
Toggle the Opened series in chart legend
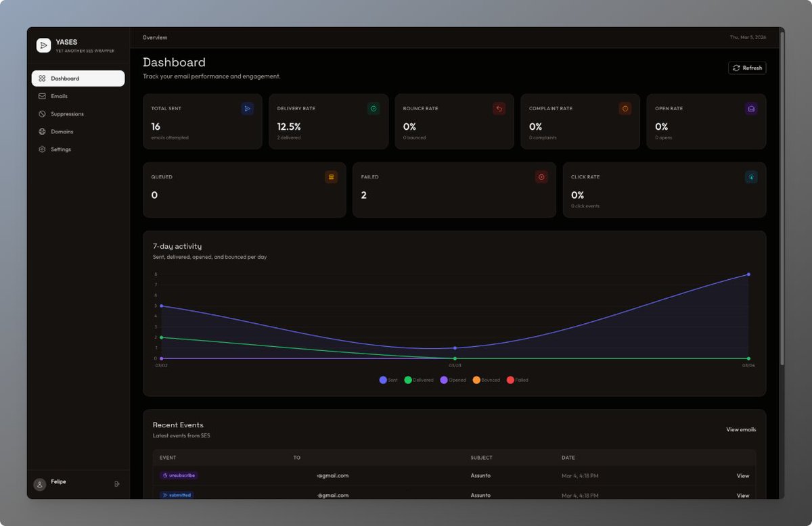(453, 380)
